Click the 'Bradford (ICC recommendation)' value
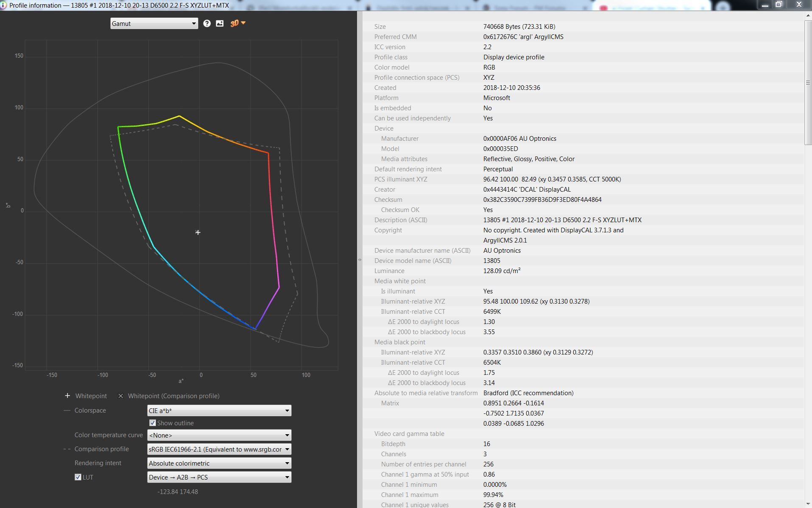The image size is (812, 508). [x=528, y=393]
